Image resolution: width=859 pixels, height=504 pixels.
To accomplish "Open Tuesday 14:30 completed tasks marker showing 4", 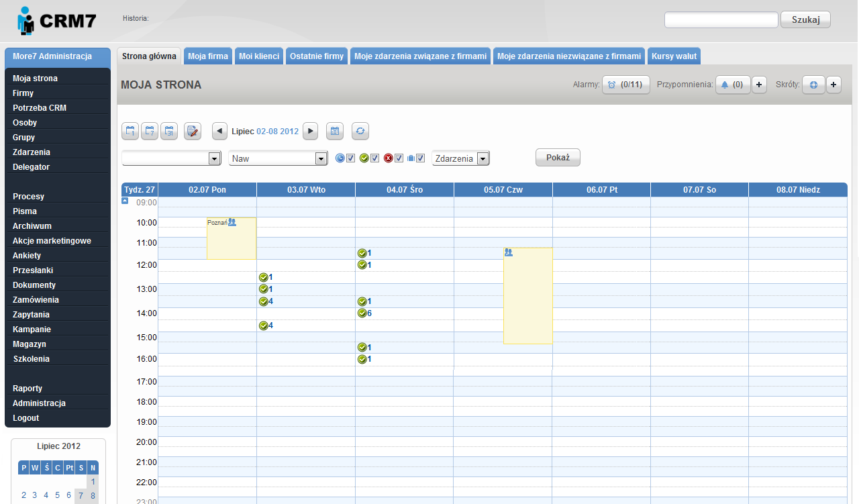I will pos(266,325).
